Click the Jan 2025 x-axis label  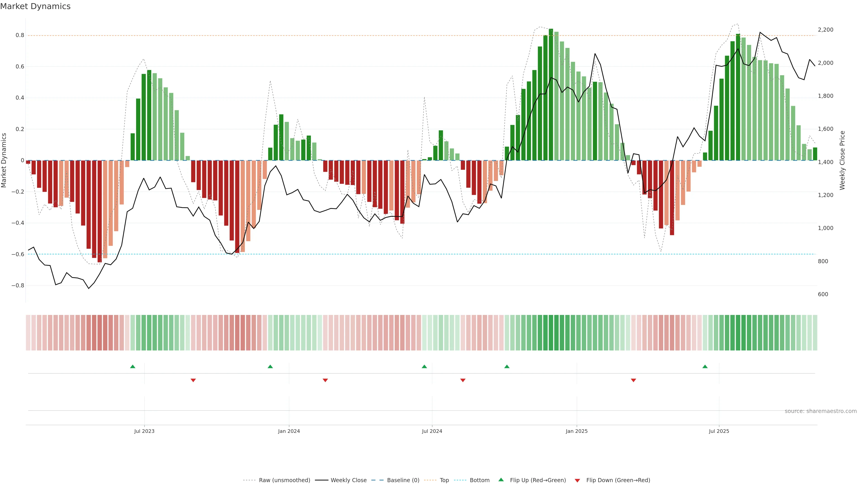point(577,431)
